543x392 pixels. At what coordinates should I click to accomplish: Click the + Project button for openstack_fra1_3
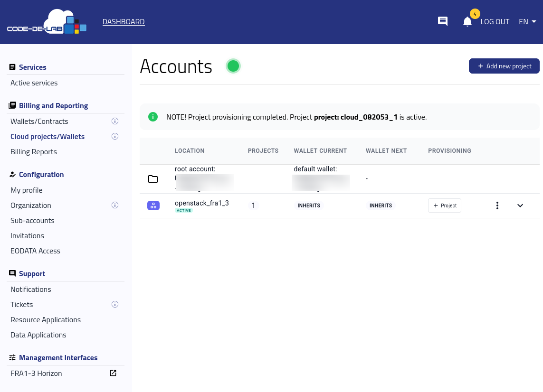pos(445,205)
